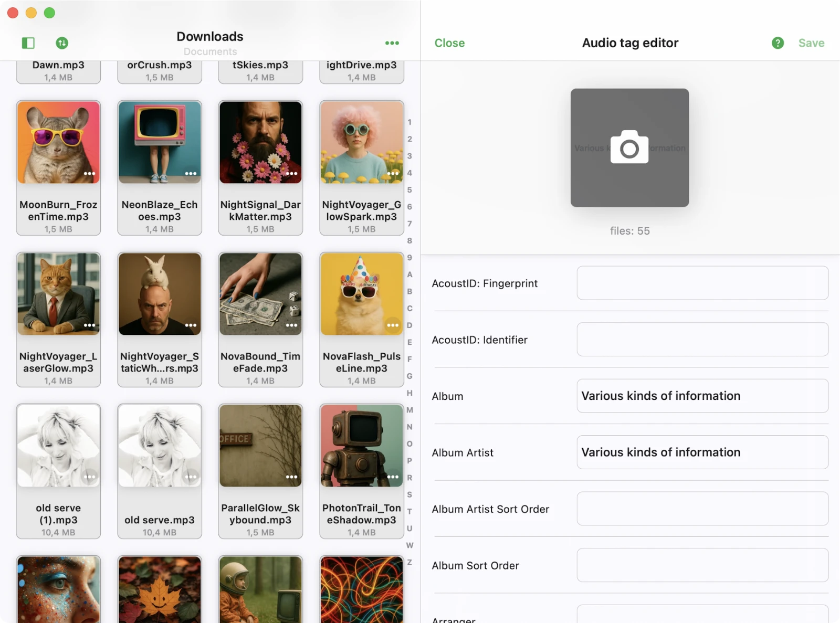Open the Downloads more options menu
The image size is (840, 623).
click(x=392, y=43)
